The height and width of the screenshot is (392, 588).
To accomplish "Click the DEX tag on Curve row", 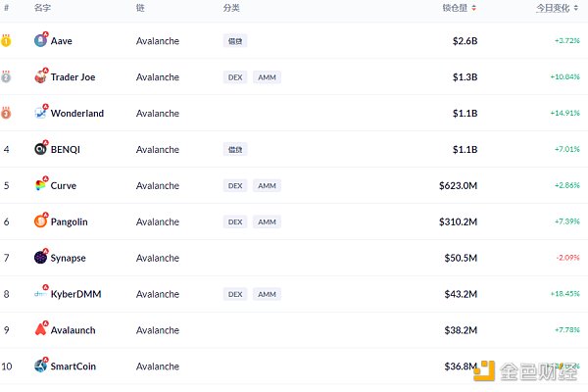I will tap(234, 185).
